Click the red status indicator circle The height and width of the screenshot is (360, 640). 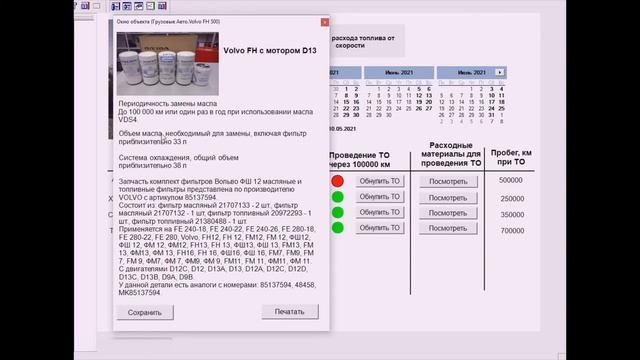point(337,181)
